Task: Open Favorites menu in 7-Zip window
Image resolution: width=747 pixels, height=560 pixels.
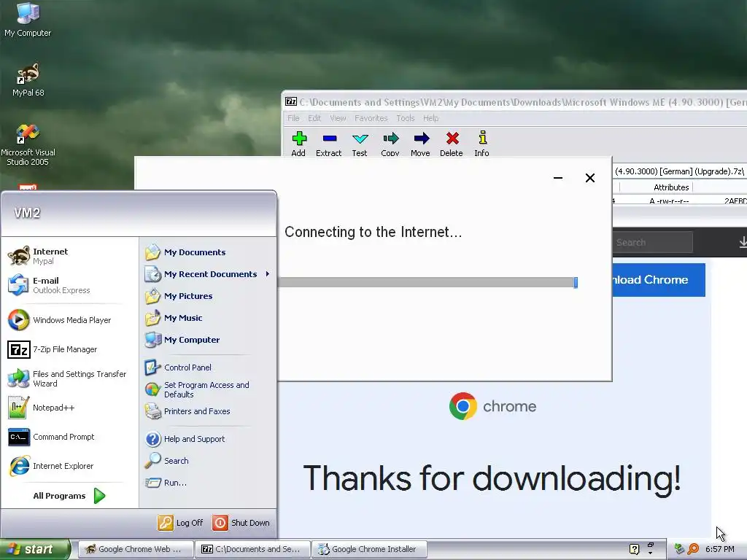Action: coord(371,118)
